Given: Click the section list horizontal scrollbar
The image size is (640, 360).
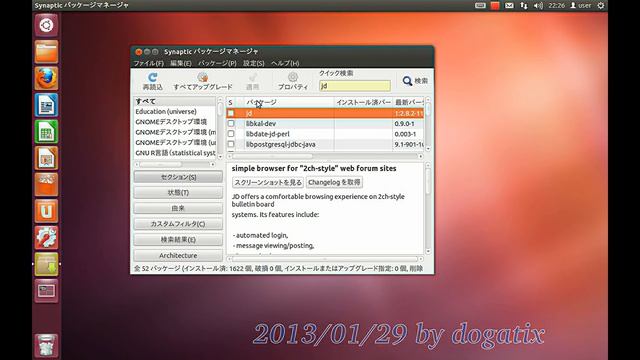Looking at the screenshot, I should click(x=175, y=164).
